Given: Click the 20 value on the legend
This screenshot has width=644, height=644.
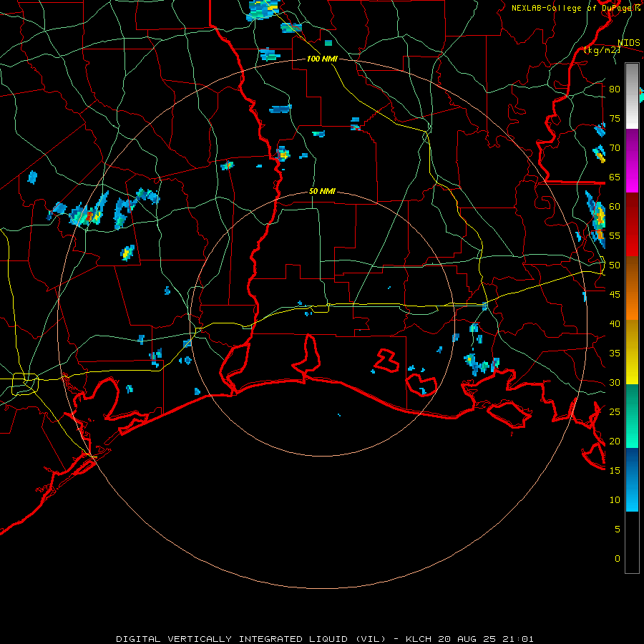Looking at the screenshot, I should (x=615, y=441).
